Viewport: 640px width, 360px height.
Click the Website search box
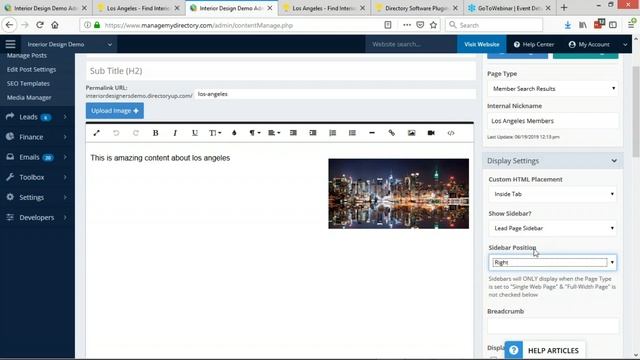411,44
